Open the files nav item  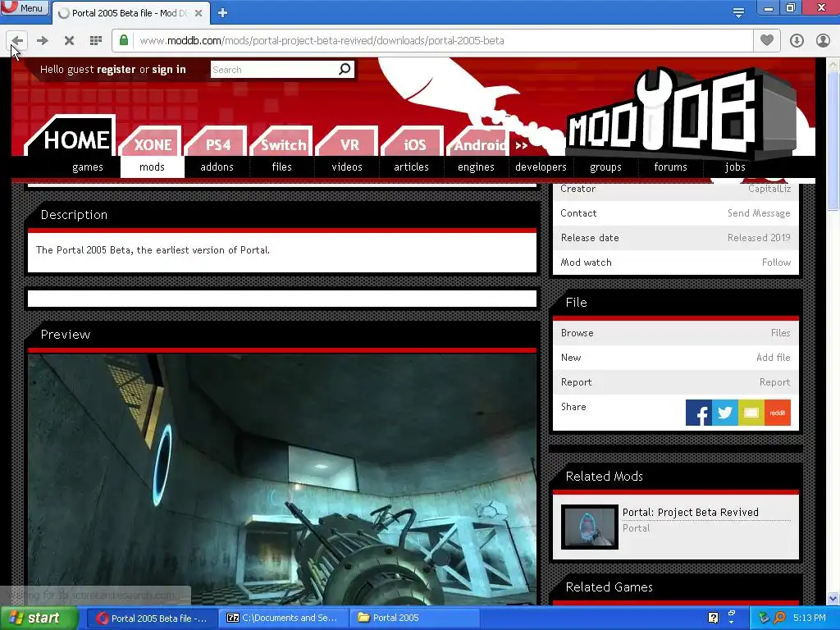point(282,167)
